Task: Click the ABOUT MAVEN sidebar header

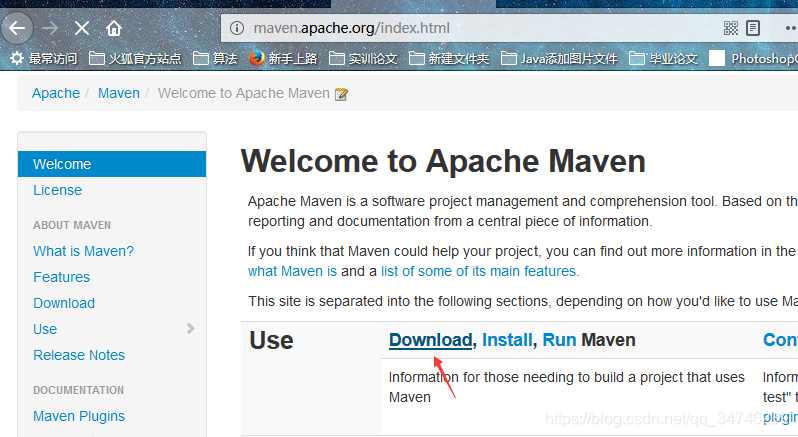Action: pos(72,225)
